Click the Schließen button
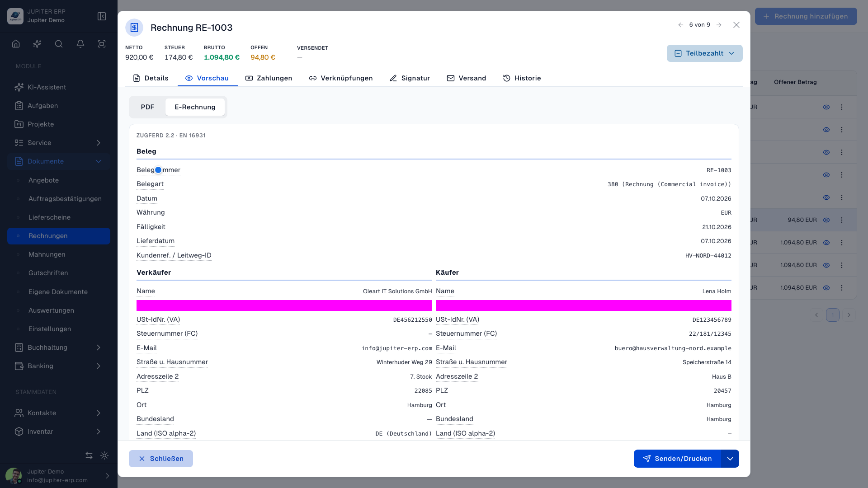 161,459
